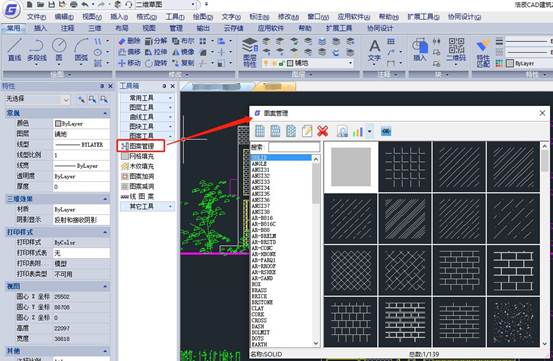The width and height of the screenshot is (553, 361).
Task: Select the Line drawing tool
Action: (x=14, y=50)
